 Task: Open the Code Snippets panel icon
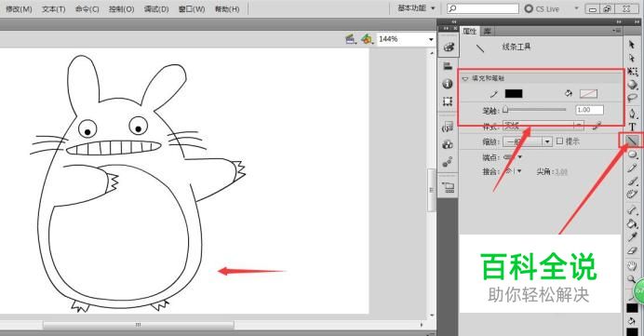click(x=448, y=127)
